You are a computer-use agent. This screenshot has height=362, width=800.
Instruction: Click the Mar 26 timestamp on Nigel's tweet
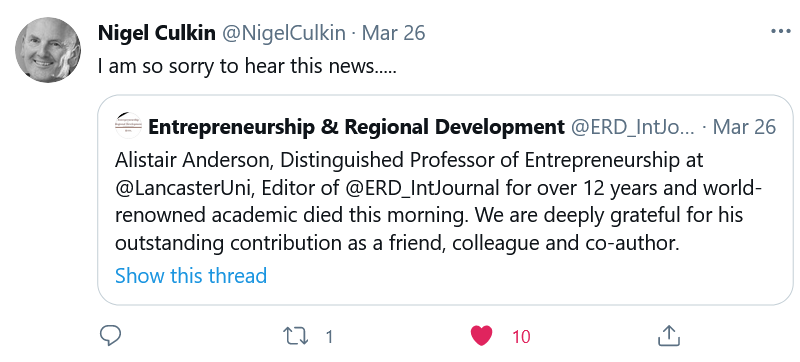click(393, 33)
